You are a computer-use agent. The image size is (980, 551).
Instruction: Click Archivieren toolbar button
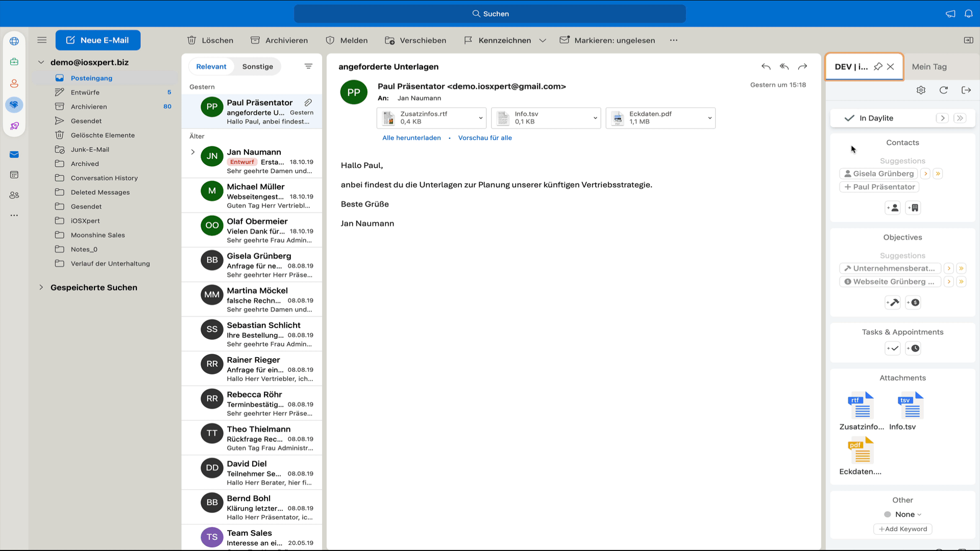coord(279,40)
